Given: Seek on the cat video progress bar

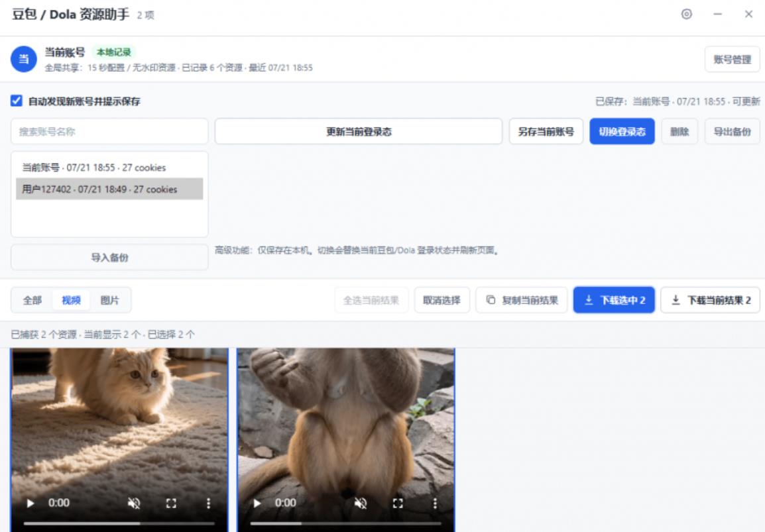Looking at the screenshot, I should click(119, 523).
